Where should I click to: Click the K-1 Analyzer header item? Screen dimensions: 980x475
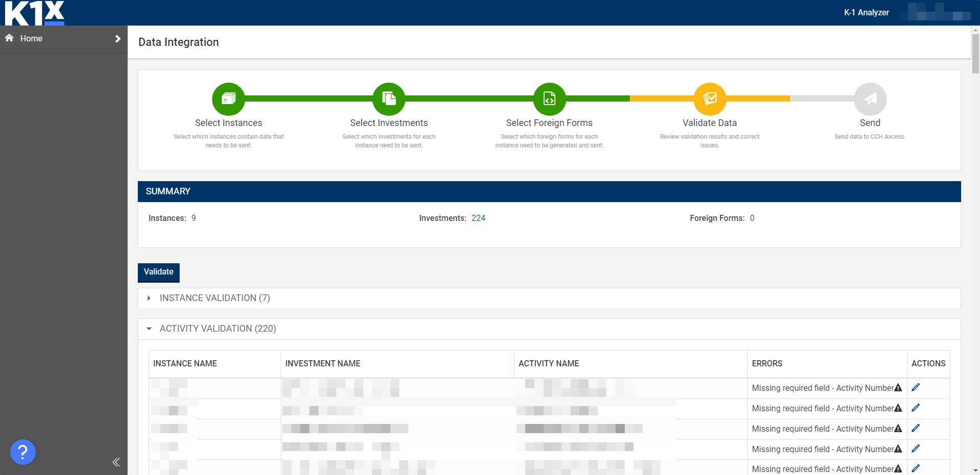(x=866, y=13)
